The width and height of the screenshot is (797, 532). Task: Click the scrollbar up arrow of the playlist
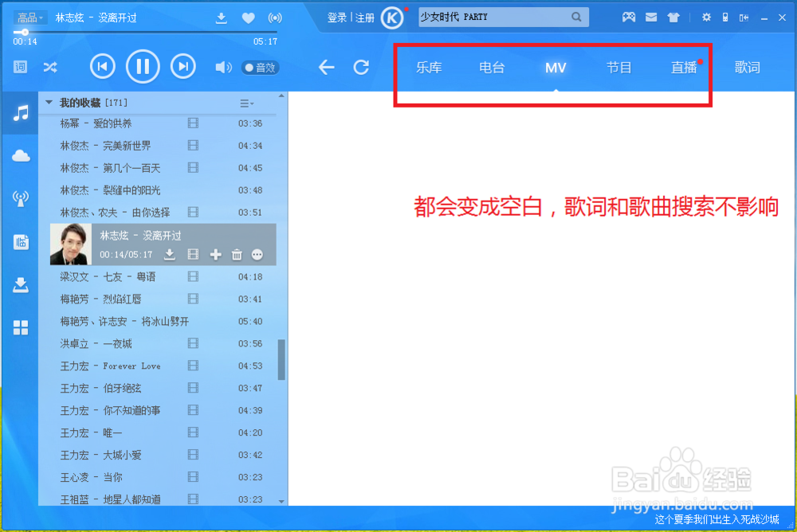[281, 96]
